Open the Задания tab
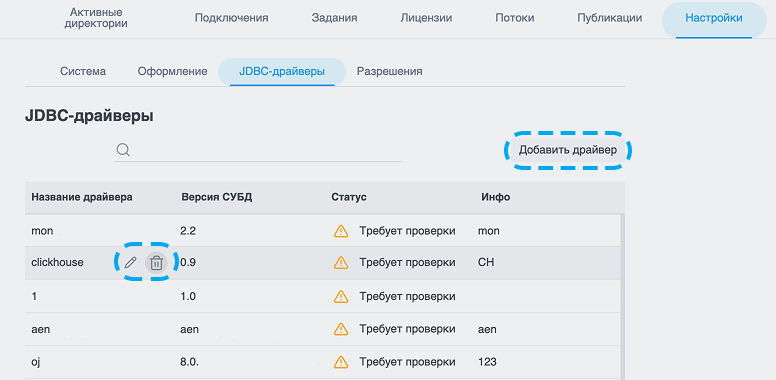 click(x=335, y=18)
